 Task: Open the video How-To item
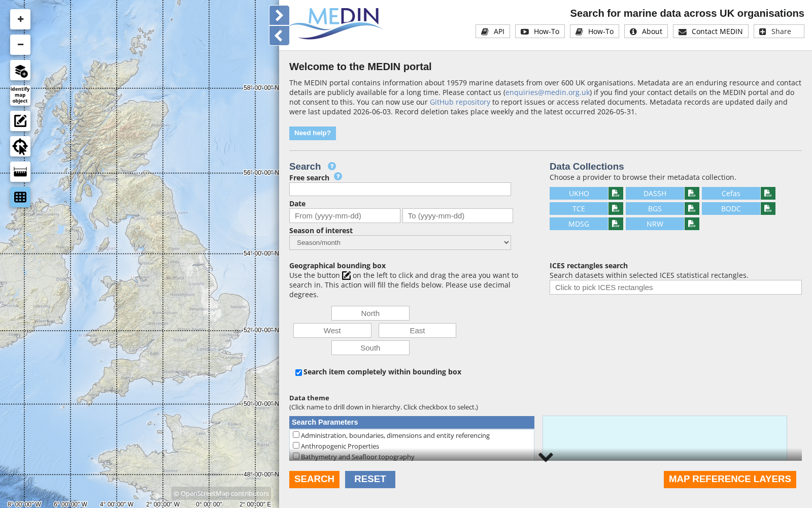pyautogui.click(x=540, y=31)
